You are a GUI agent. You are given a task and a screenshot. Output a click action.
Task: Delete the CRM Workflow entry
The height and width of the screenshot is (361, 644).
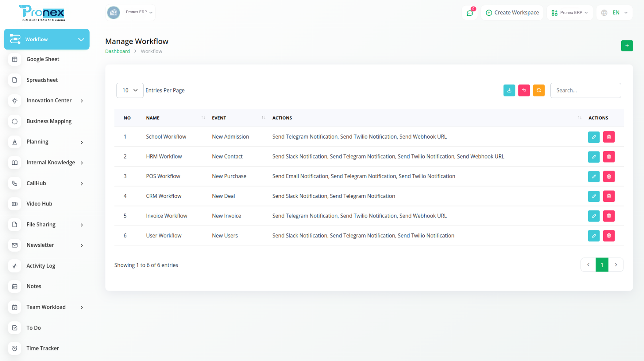(609, 196)
